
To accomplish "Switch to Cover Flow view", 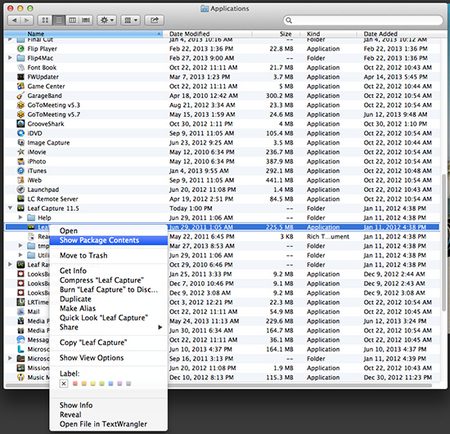I will point(86,20).
